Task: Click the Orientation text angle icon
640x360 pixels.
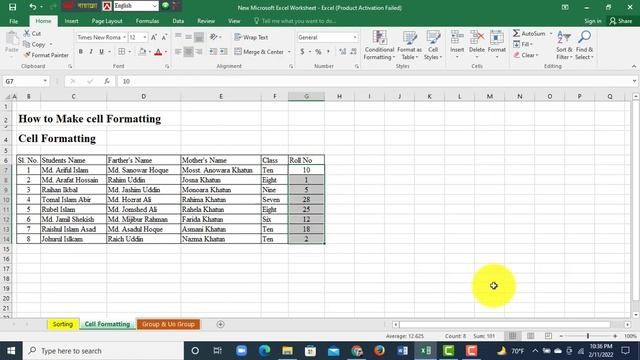Action: coord(214,37)
